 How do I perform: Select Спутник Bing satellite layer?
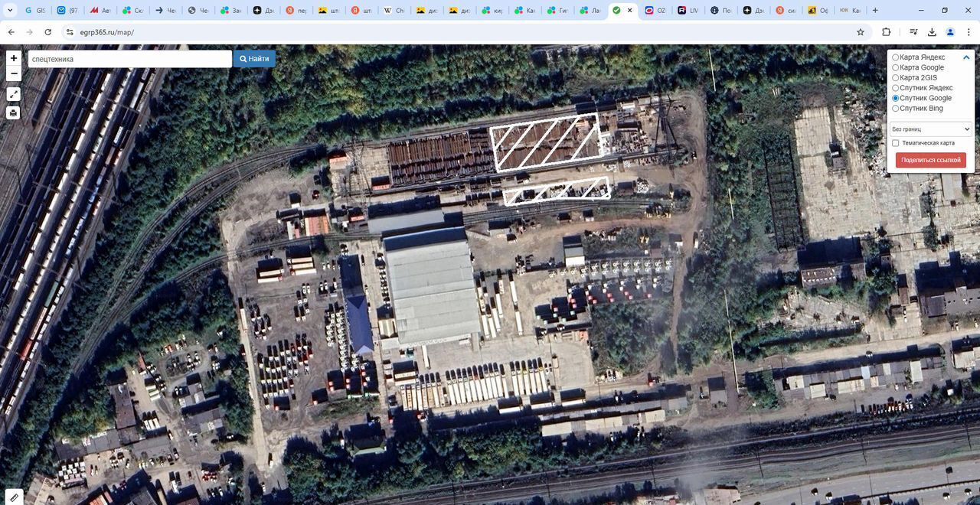[x=896, y=108]
